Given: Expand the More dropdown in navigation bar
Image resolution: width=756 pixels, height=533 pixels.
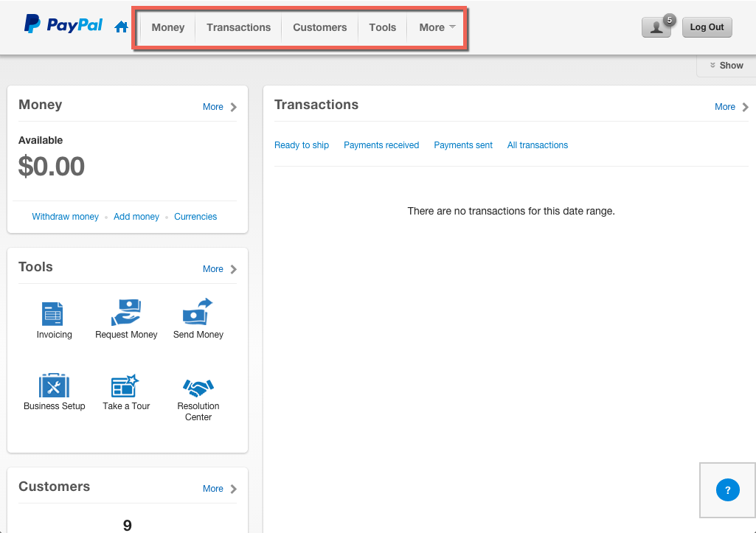Looking at the screenshot, I should tap(437, 27).
